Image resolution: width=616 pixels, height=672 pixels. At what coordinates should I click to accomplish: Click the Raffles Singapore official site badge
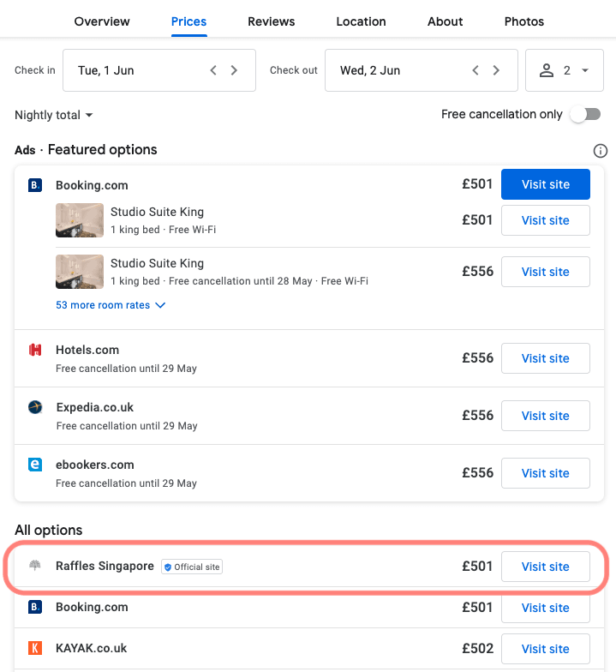tap(192, 567)
